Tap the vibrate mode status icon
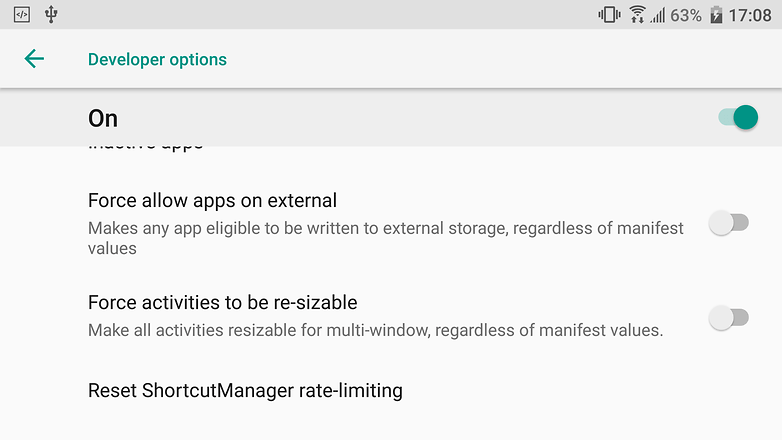The height and width of the screenshot is (440, 782). tap(609, 14)
